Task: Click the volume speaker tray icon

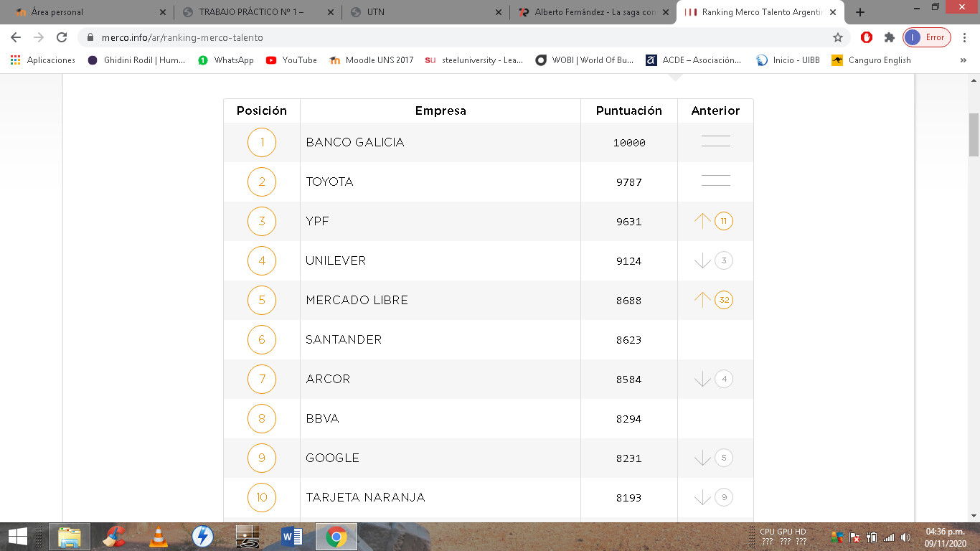Action: click(905, 537)
